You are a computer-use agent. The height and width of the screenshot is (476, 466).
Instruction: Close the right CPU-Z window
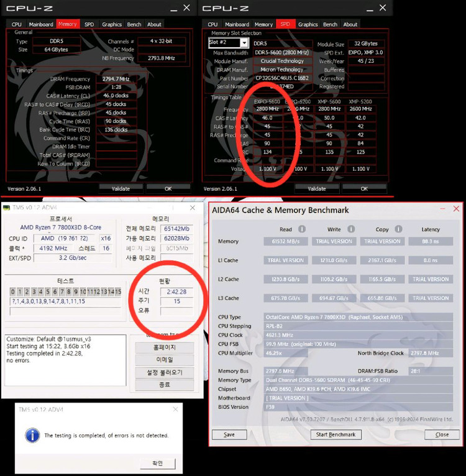[383, 7]
